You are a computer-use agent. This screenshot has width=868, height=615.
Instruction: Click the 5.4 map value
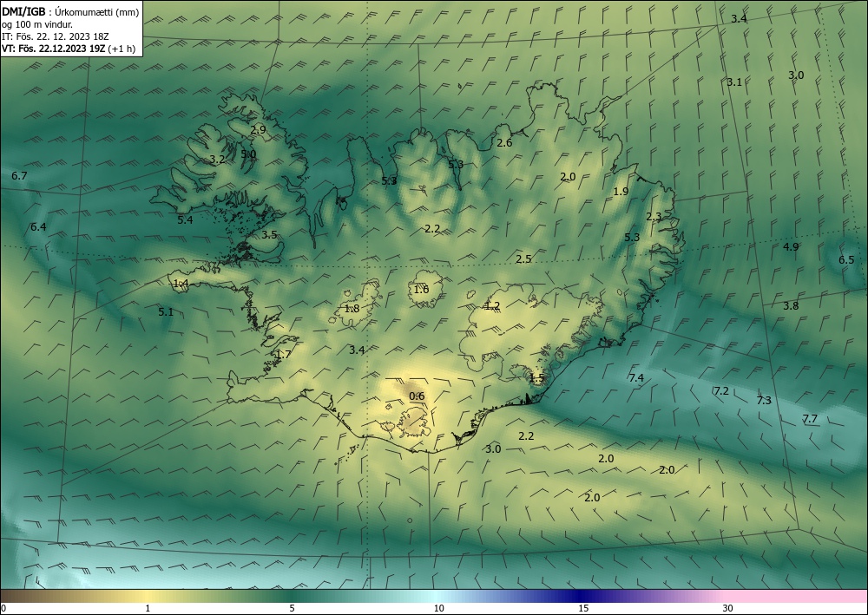click(185, 219)
